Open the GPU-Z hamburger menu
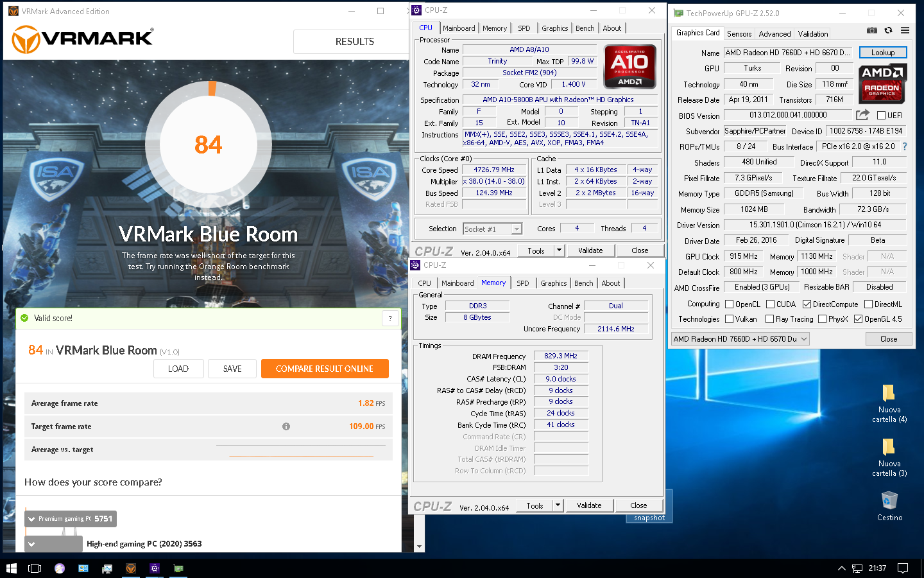Viewport: 924px width, 578px height. coord(905,30)
